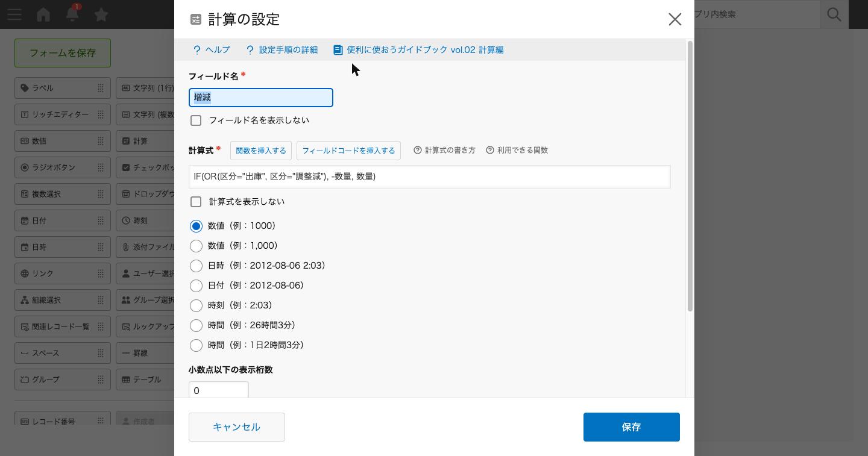The width and height of the screenshot is (868, 456).
Task: Select 日時（例：2012-08-06 2:03）radio button
Action: 196,266
